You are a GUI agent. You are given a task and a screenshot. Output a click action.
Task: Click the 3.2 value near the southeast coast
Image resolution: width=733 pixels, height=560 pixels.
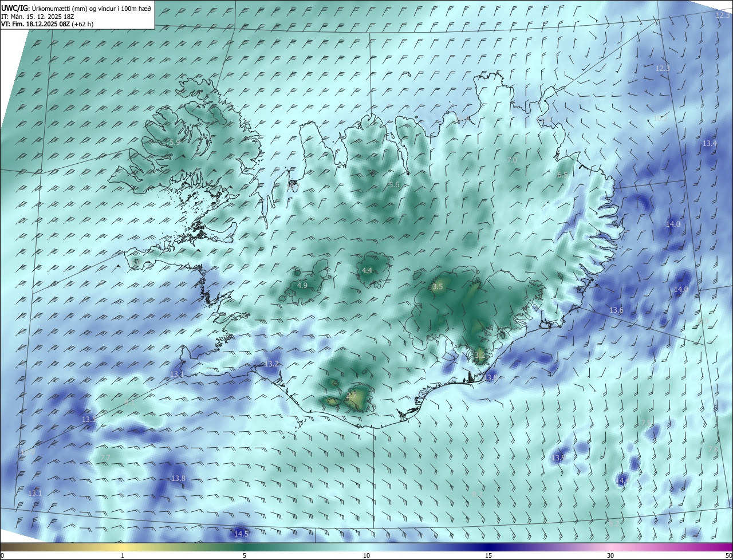click(480, 355)
